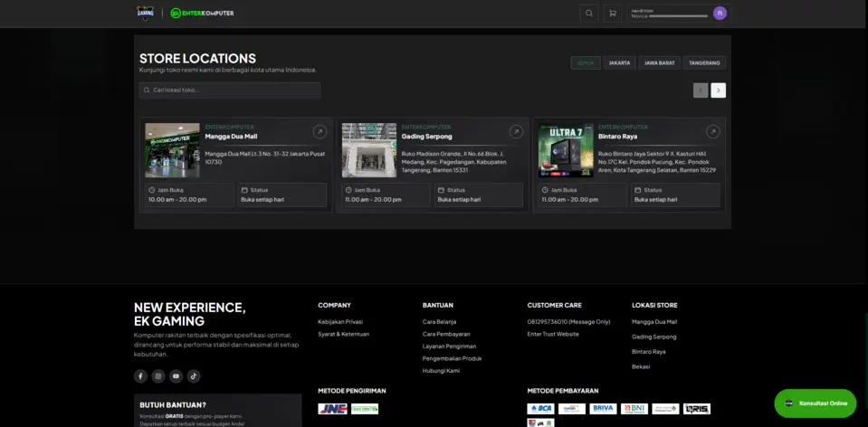Open Gading Serpong arrow link icon
This screenshot has height=427, width=868.
point(516,132)
